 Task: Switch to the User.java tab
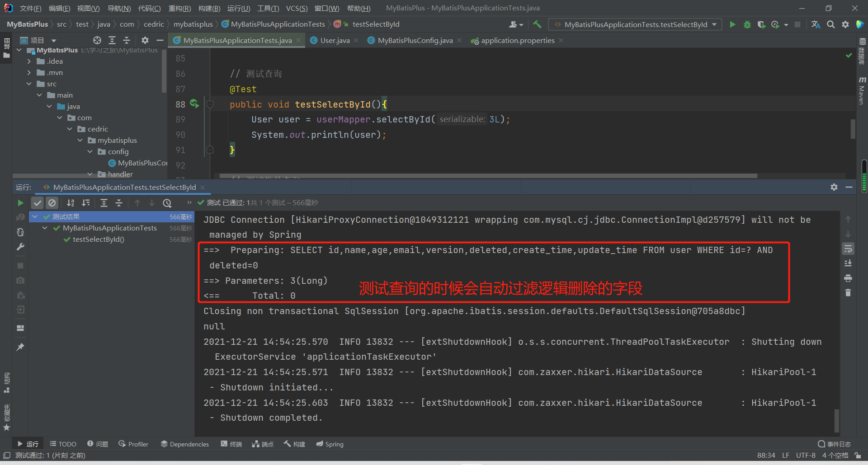[335, 40]
